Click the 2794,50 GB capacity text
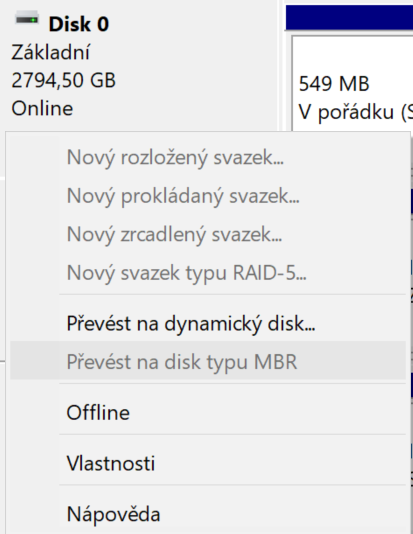 pyautogui.click(x=63, y=80)
